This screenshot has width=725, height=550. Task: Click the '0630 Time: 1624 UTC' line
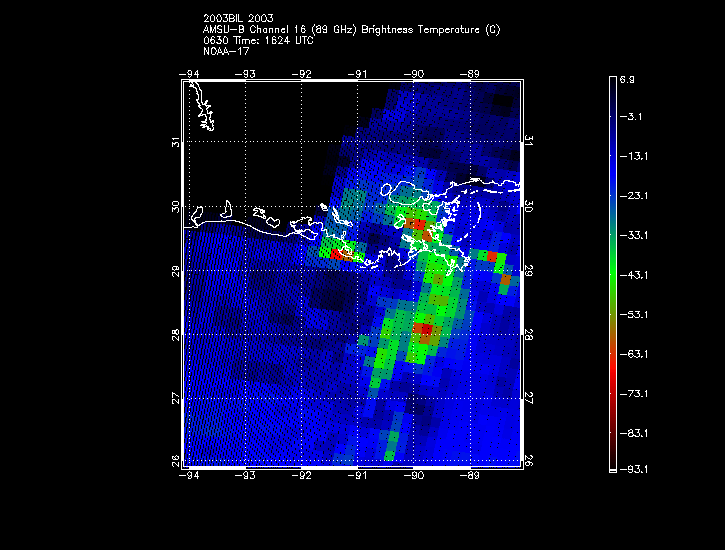[258, 40]
